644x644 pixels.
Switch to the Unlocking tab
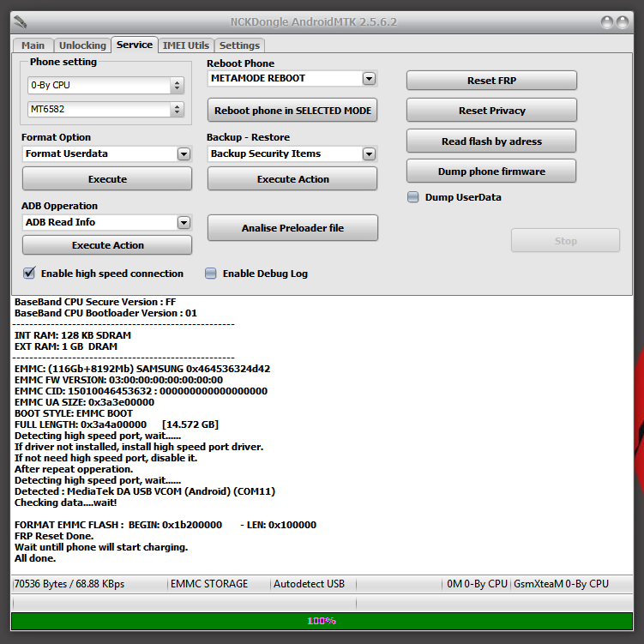coord(82,45)
